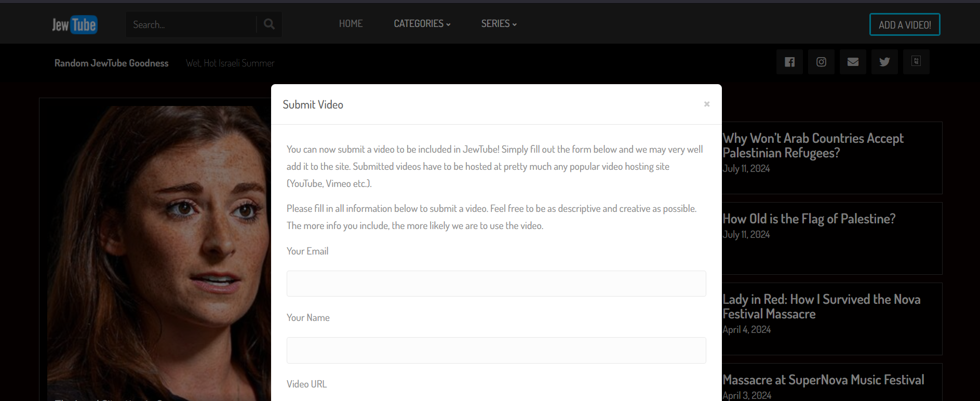Click the search magnifier icon
The width and height of the screenshot is (980, 401).
click(x=269, y=24)
